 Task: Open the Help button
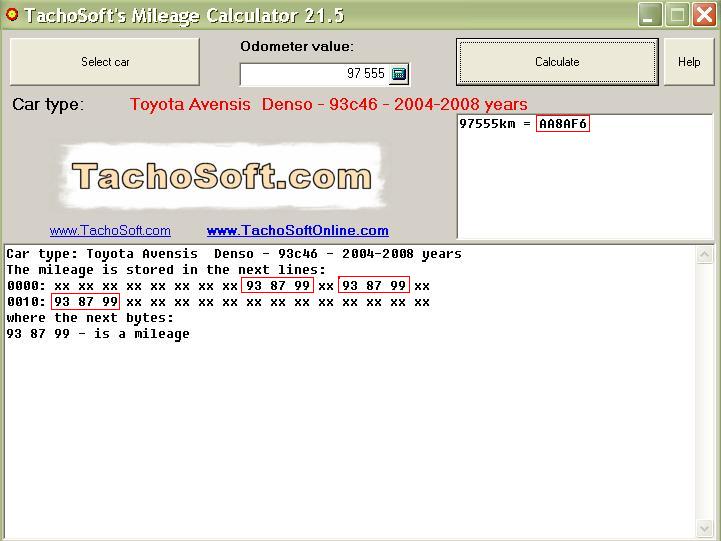pos(689,62)
